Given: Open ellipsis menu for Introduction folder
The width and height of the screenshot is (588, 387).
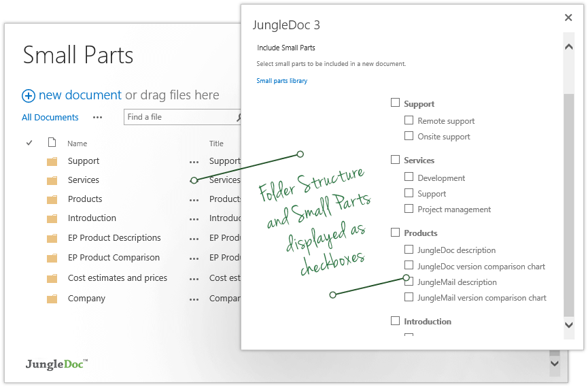Looking at the screenshot, I should click(x=194, y=219).
